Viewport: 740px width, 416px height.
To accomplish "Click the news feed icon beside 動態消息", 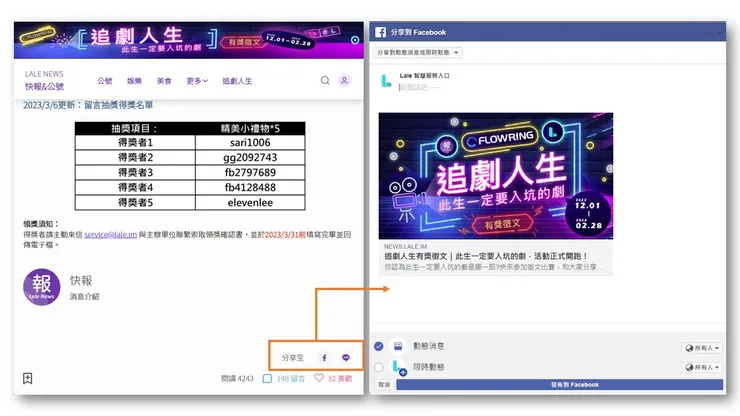I will coord(398,347).
